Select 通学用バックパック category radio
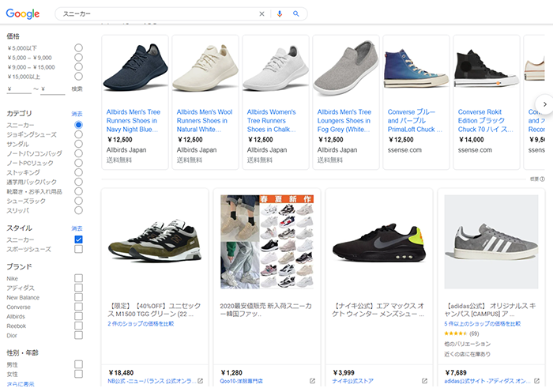Screen dimensions: 553x392 78,182
